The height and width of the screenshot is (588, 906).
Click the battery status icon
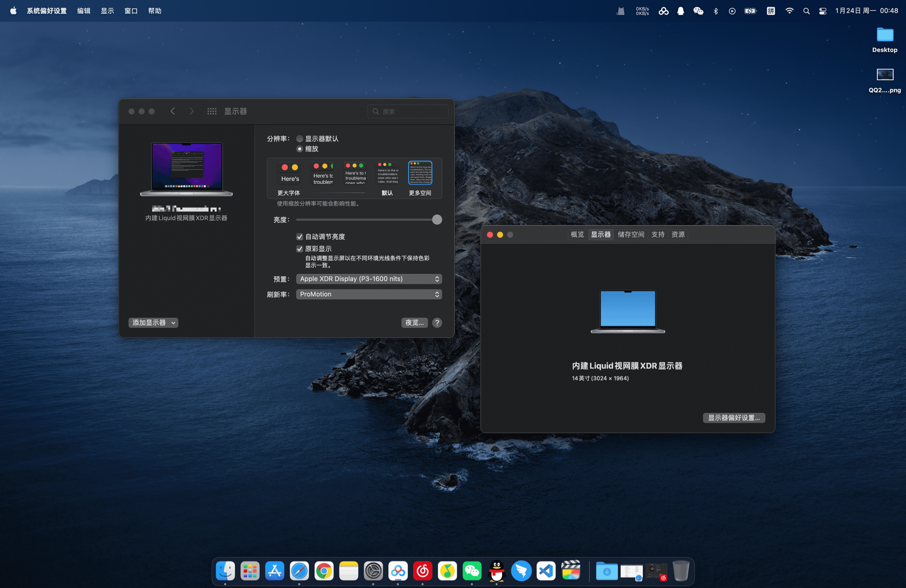(x=751, y=11)
